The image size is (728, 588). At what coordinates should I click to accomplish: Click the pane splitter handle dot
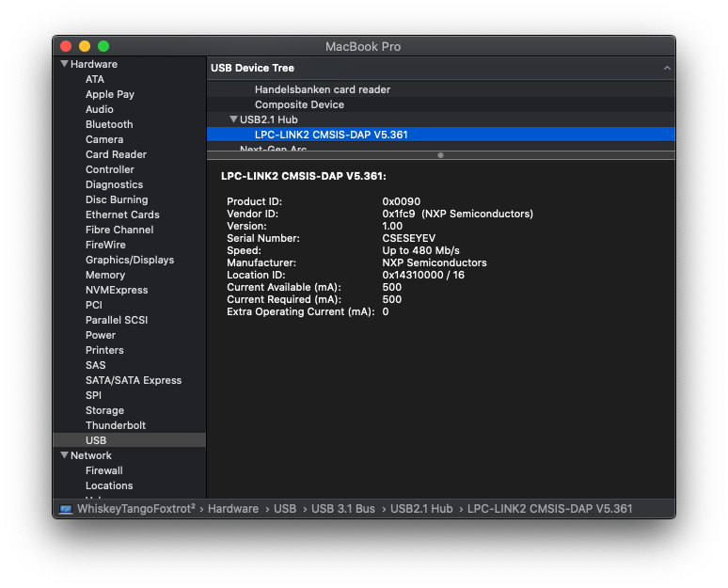440,155
